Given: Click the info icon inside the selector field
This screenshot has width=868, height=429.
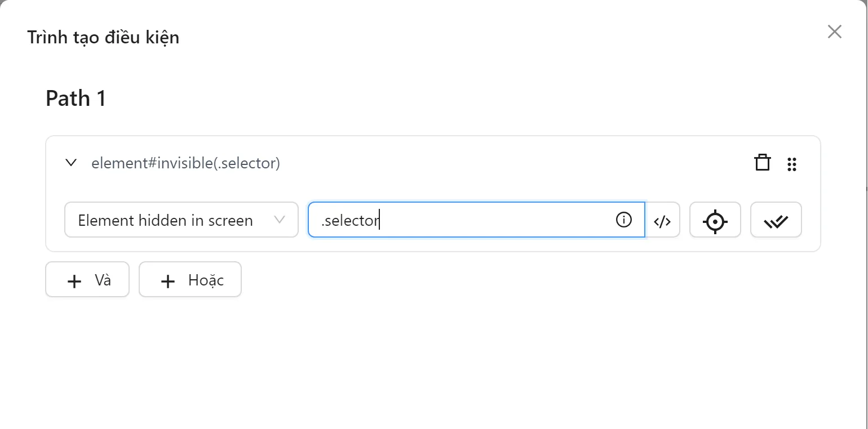Looking at the screenshot, I should point(623,220).
